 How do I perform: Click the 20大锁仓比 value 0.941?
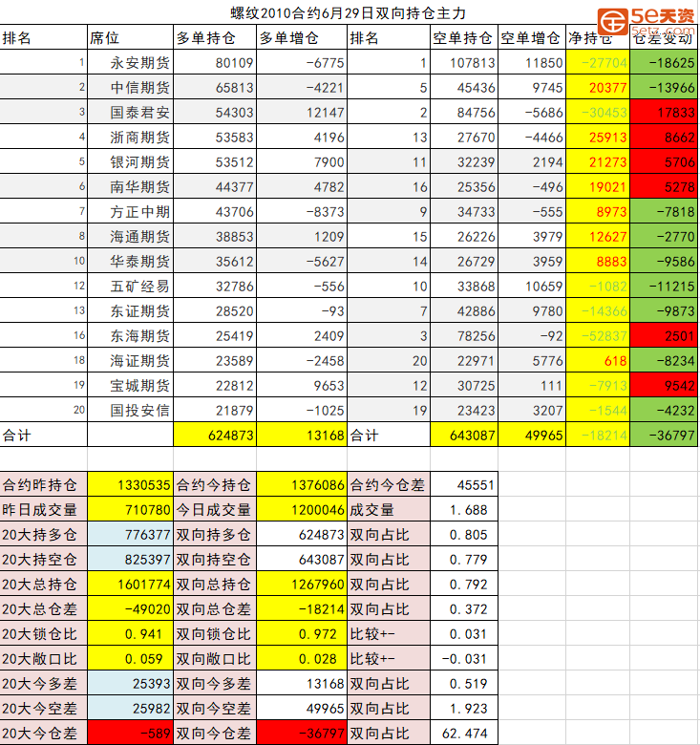[130, 633]
